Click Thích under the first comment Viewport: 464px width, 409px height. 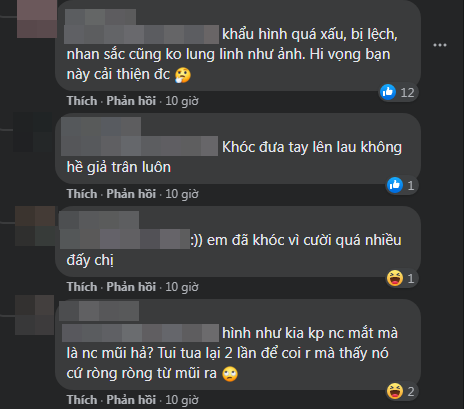point(82,101)
